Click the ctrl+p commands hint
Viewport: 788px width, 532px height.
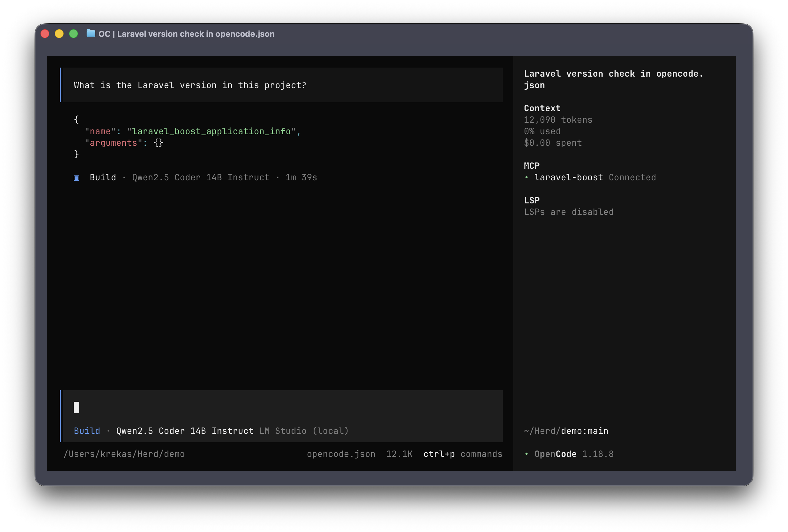(463, 454)
